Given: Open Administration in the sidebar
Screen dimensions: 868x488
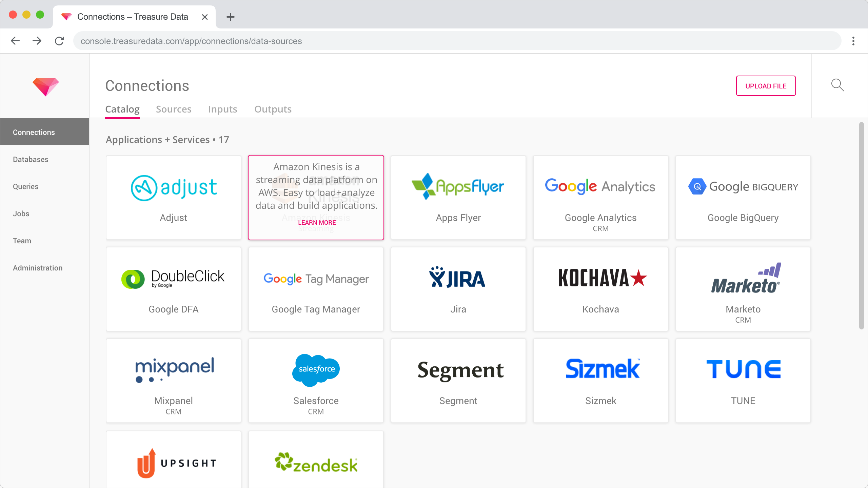Looking at the screenshot, I should 38,268.
